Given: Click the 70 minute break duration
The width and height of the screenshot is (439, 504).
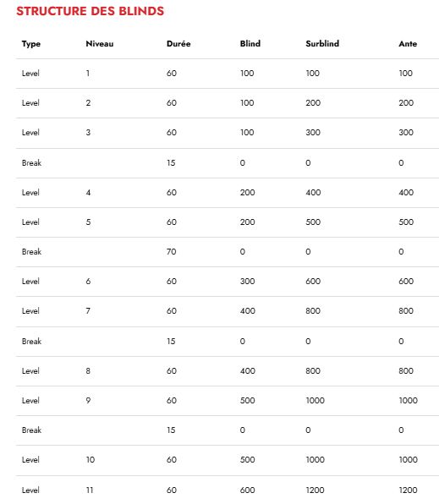Looking at the screenshot, I should click(x=172, y=252).
